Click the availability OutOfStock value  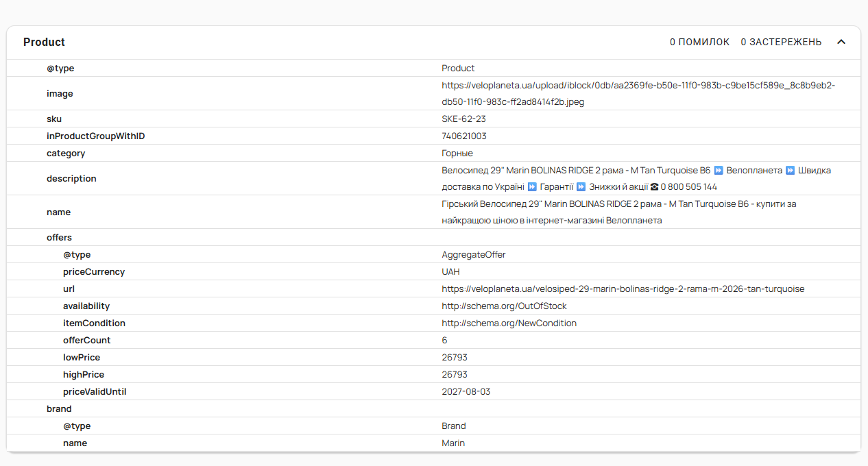(x=504, y=306)
